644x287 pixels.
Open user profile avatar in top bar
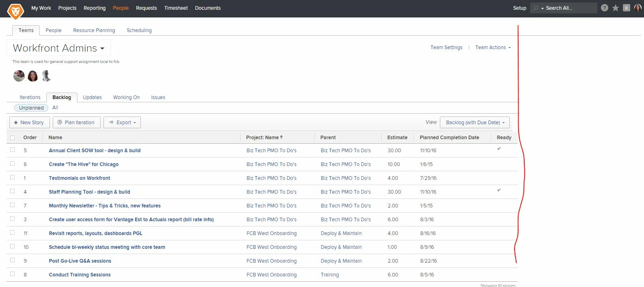click(638, 8)
